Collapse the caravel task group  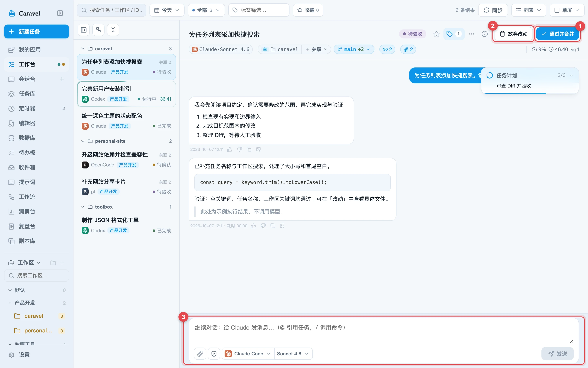click(83, 49)
